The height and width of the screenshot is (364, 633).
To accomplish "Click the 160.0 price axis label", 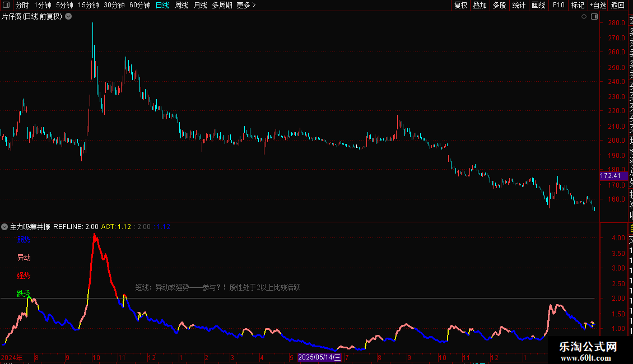I will tap(616, 199).
